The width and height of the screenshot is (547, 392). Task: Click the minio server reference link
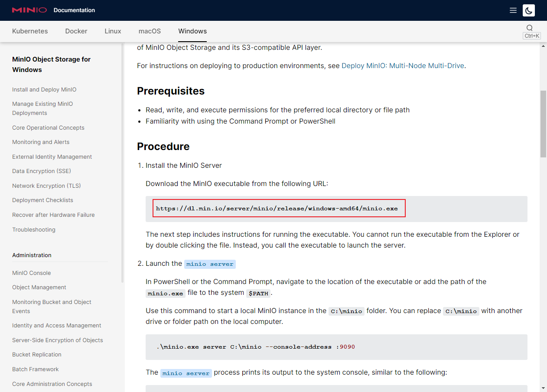[x=210, y=264]
